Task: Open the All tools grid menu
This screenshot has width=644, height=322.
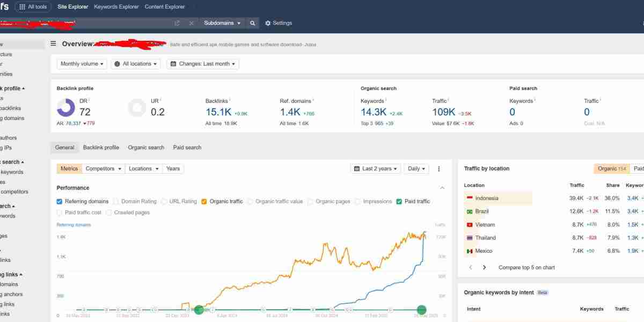Action: pyautogui.click(x=33, y=6)
